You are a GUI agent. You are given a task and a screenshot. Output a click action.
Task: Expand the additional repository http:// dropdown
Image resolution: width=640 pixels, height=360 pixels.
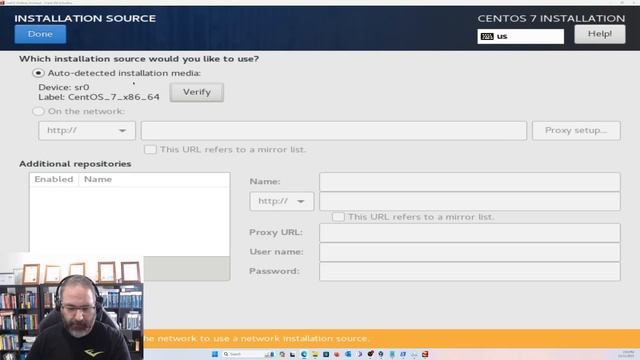282,201
